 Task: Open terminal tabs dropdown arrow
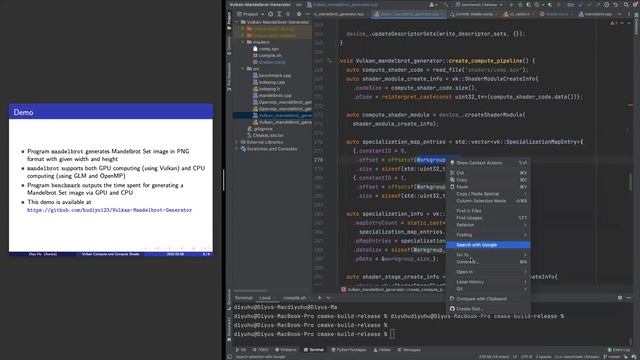click(x=328, y=298)
